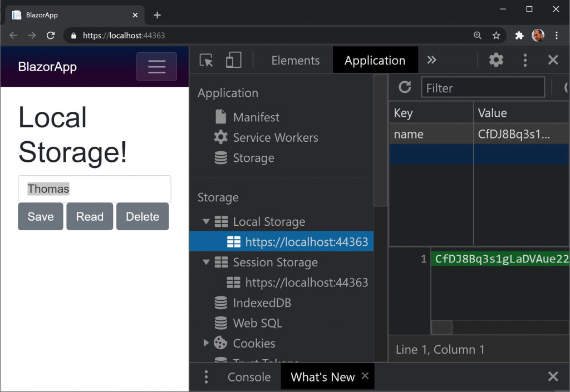570x392 pixels.
Task: Click the Storage database icon under Application
Action: (x=220, y=157)
